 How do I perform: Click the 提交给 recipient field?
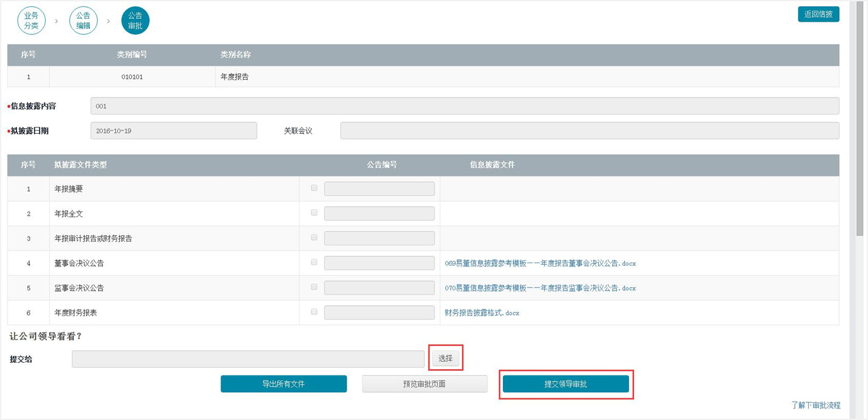(x=248, y=359)
